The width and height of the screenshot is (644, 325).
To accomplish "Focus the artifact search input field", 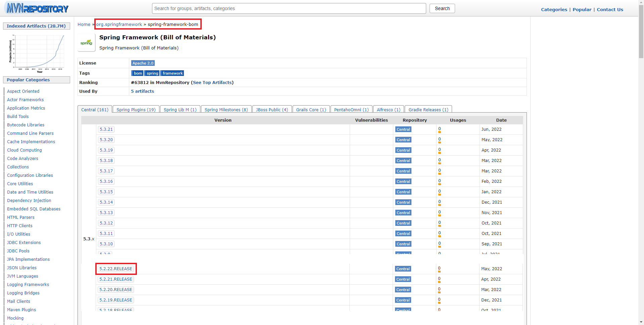I will point(289,8).
